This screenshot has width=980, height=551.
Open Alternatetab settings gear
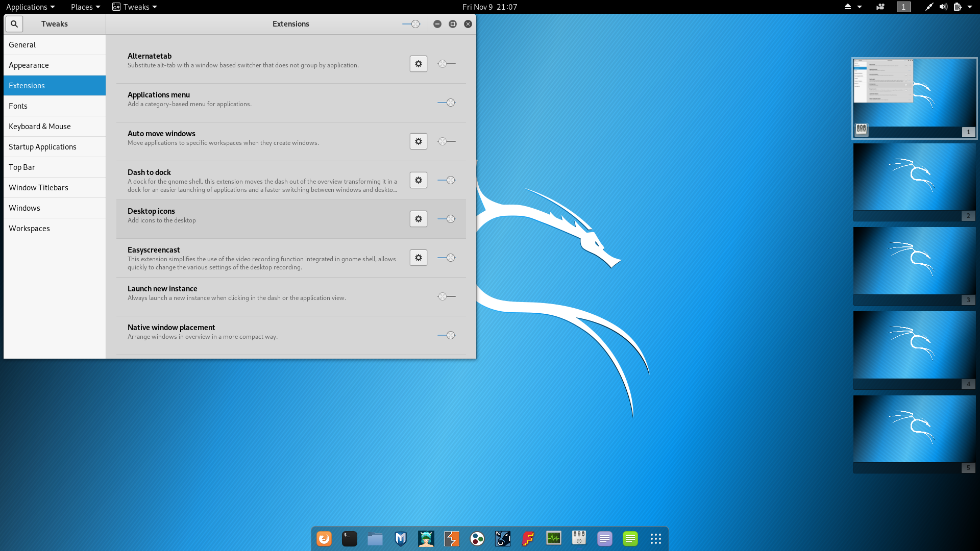(x=418, y=64)
